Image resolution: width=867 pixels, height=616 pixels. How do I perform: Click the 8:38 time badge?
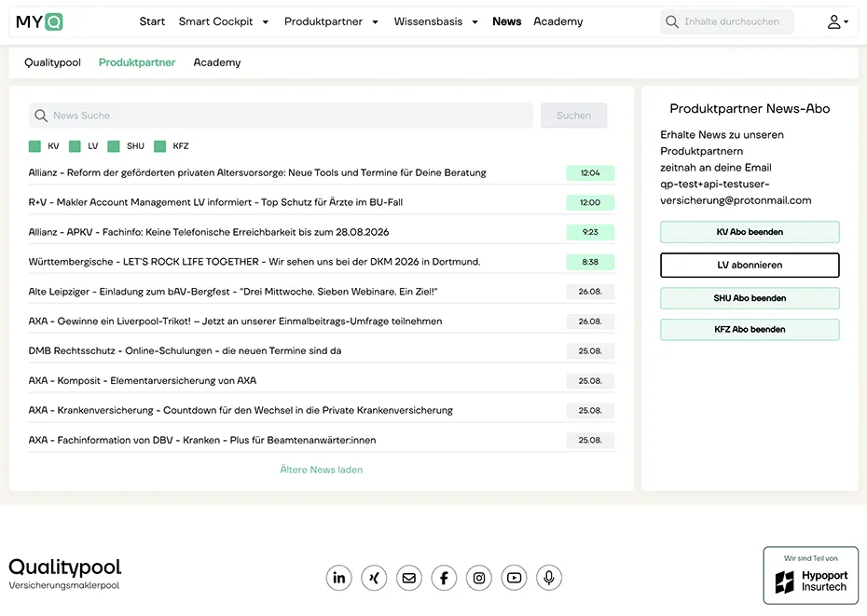pos(590,262)
